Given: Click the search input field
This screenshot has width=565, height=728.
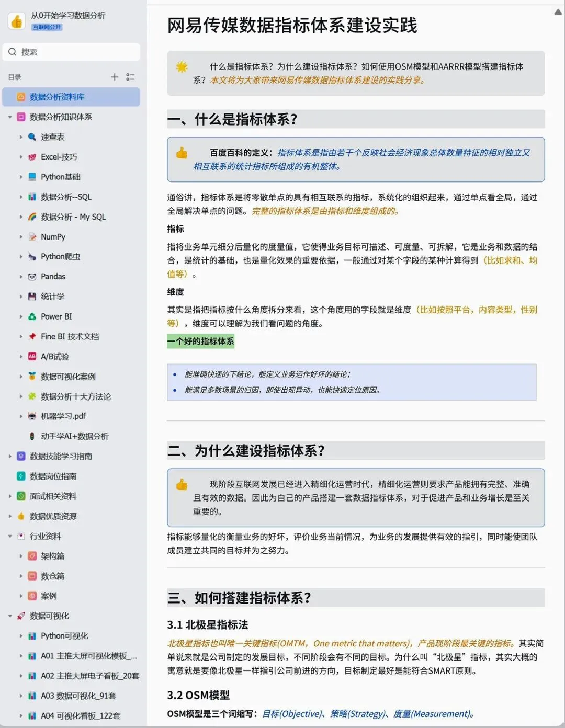Looking at the screenshot, I should click(71, 52).
